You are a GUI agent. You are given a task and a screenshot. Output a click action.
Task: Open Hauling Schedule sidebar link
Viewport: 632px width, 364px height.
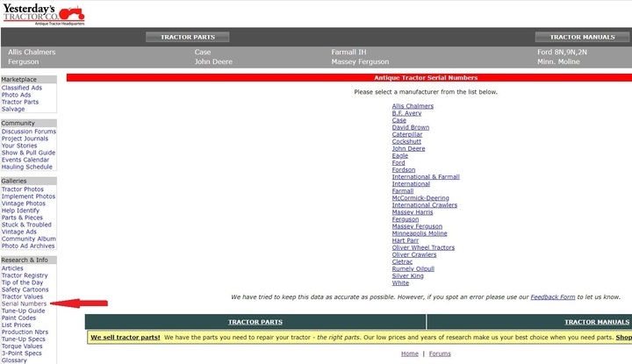pyautogui.click(x=27, y=167)
